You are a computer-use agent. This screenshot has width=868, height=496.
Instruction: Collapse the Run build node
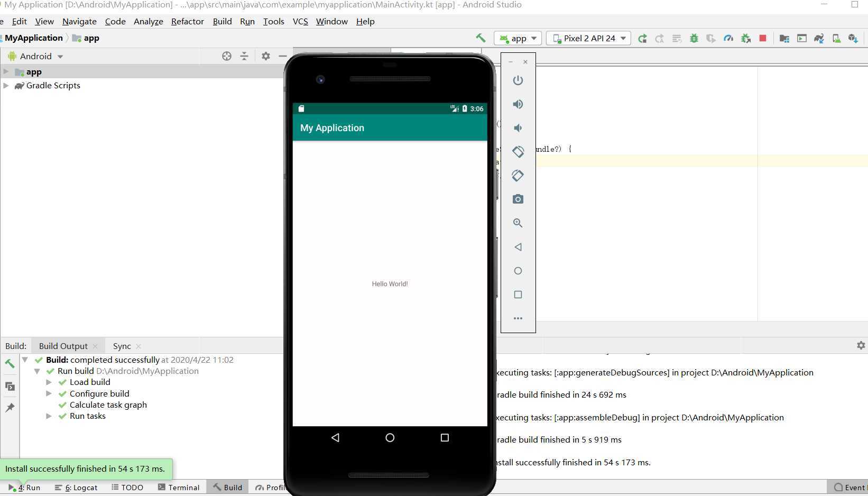pos(37,371)
